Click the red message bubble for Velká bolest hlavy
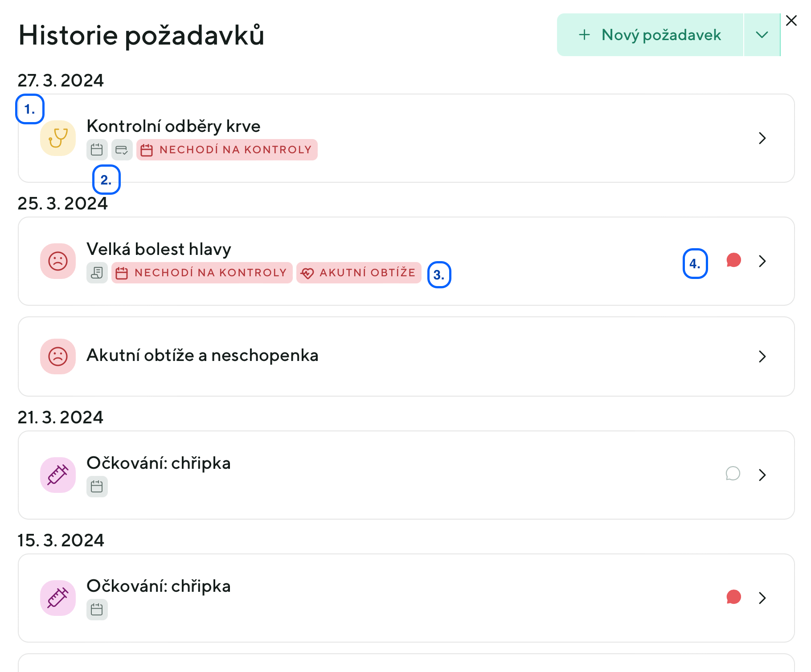 [x=733, y=260]
